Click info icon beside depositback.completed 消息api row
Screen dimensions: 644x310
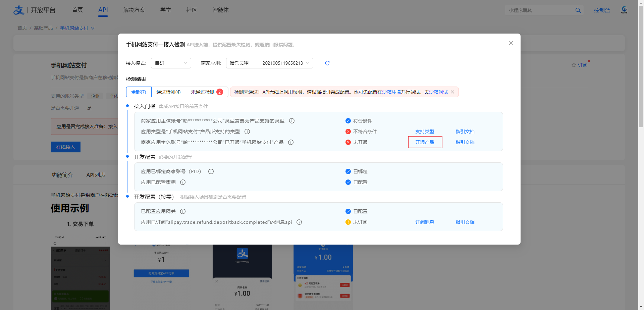[x=299, y=222]
